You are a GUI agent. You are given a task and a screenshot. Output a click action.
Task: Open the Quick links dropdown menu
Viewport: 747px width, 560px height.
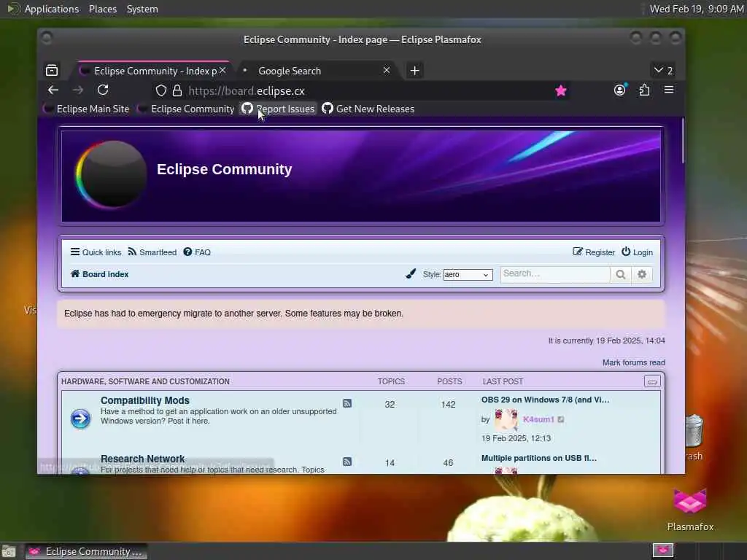(96, 252)
